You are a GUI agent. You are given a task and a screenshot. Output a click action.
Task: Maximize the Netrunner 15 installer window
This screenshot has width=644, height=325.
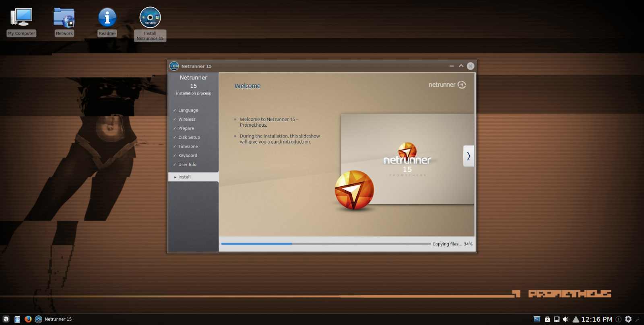tap(461, 66)
